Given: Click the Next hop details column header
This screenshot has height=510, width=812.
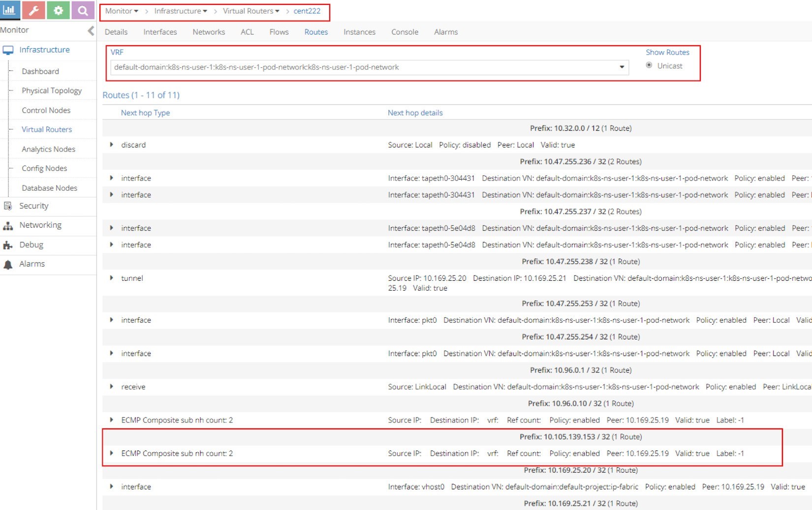Looking at the screenshot, I should point(415,113).
